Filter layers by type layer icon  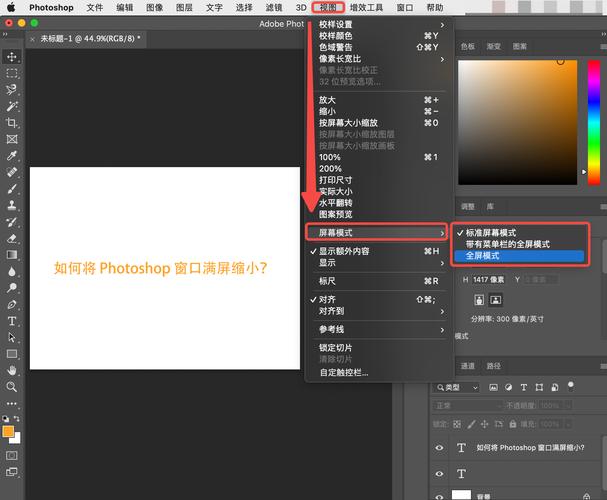[524, 387]
